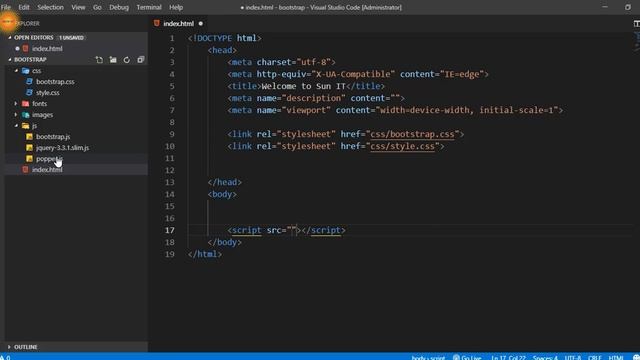Screen dimensions: 640x360
Task: Click the body › script breadcrumb in status bar
Action: tap(428, 358)
